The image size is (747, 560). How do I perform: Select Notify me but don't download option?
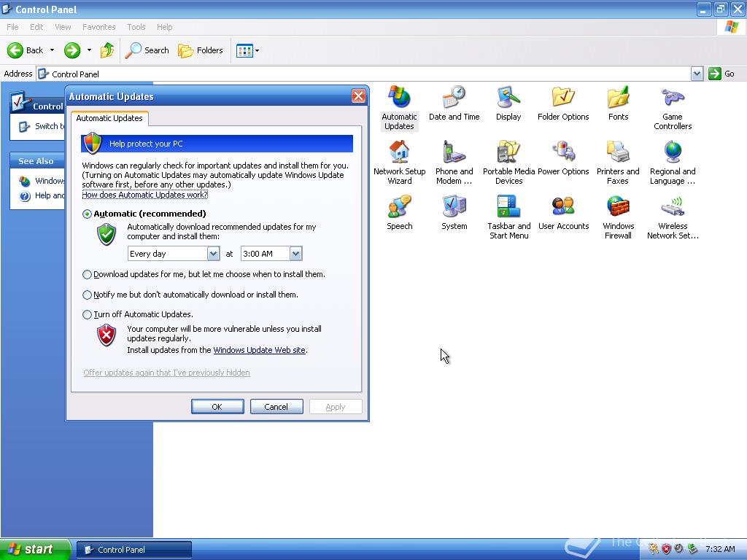pos(87,295)
